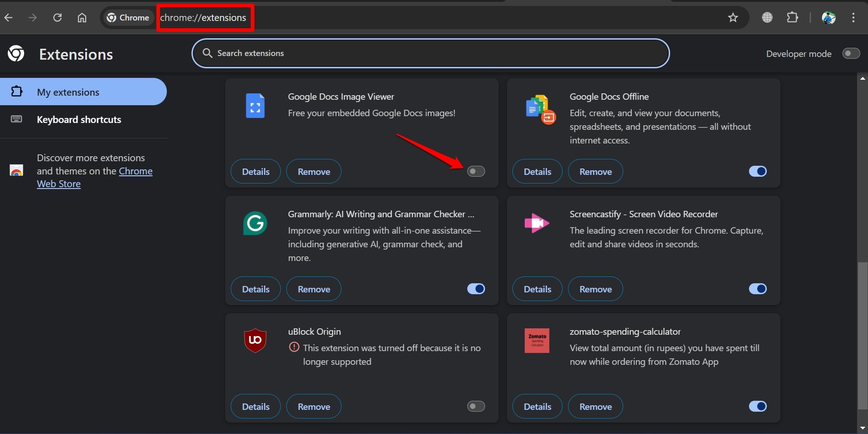Click the Screencastify arrow icon
This screenshot has width=868, height=434.
[537, 223]
